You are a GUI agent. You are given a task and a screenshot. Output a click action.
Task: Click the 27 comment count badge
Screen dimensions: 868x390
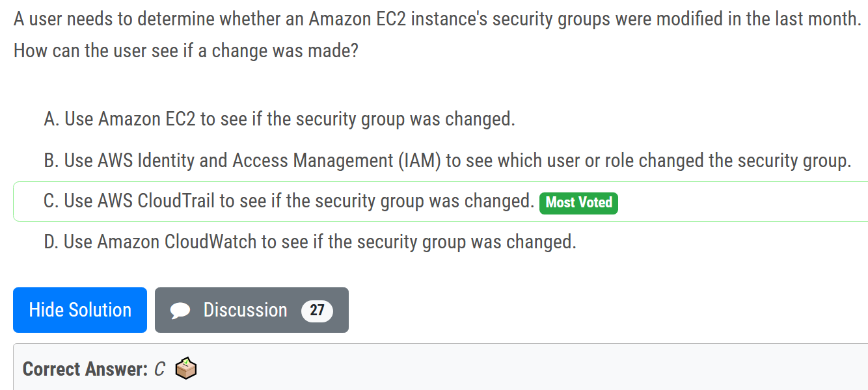coord(317,311)
